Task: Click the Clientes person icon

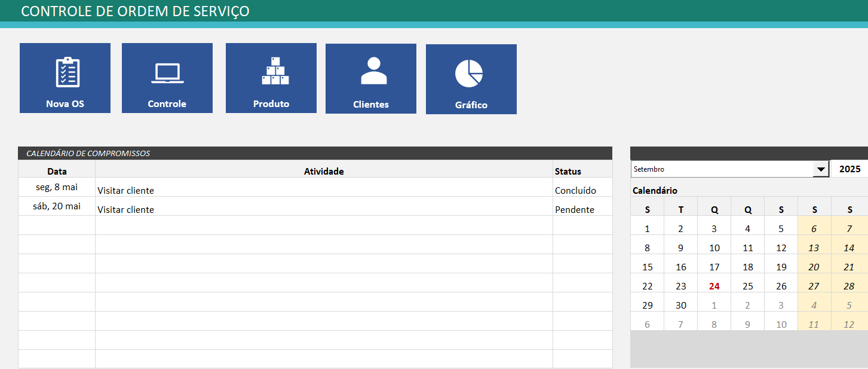Action: (373, 71)
